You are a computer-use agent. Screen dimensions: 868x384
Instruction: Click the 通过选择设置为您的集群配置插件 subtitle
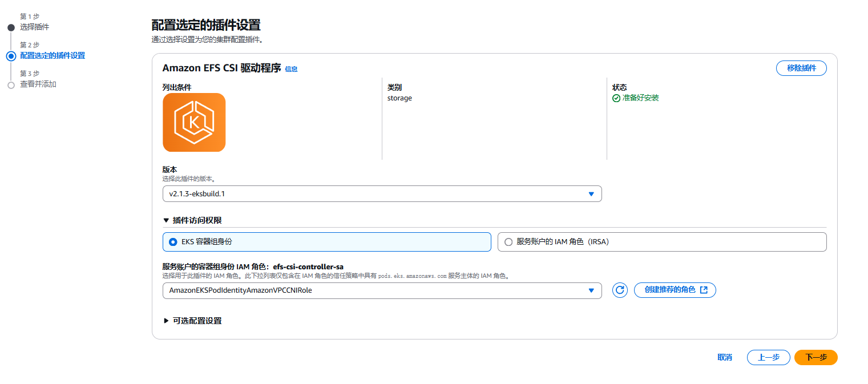tap(208, 40)
